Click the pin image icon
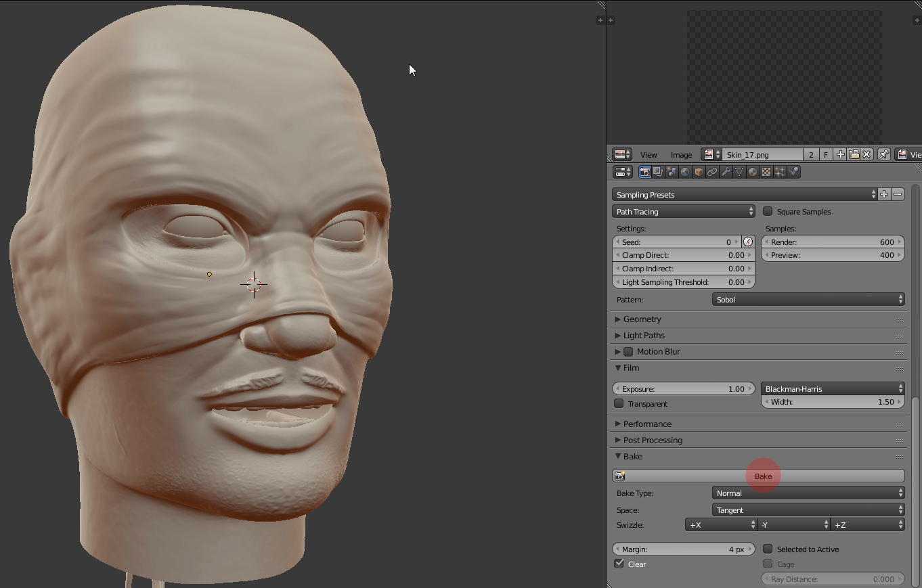This screenshot has width=922, height=588. (x=883, y=155)
